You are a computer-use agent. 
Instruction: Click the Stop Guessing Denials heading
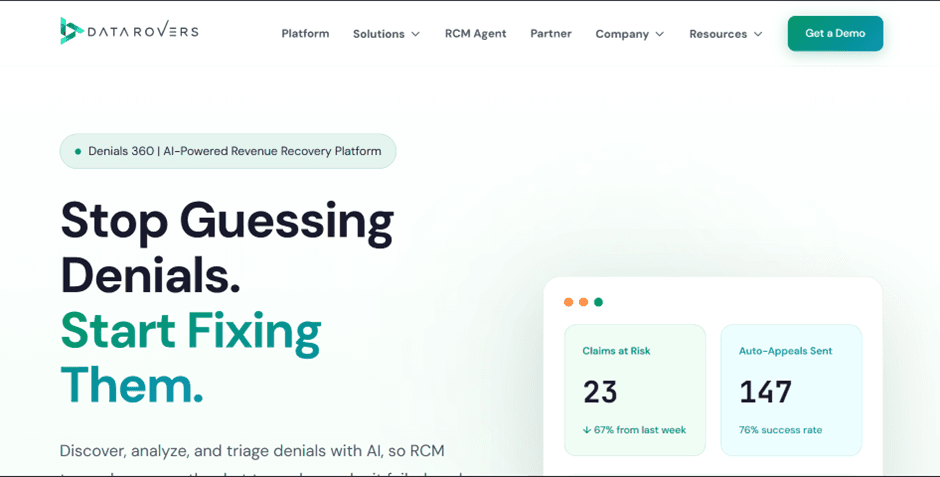click(227, 249)
